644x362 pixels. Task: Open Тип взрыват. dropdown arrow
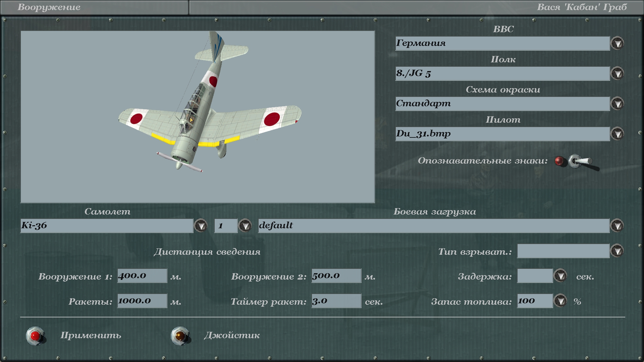[617, 251]
